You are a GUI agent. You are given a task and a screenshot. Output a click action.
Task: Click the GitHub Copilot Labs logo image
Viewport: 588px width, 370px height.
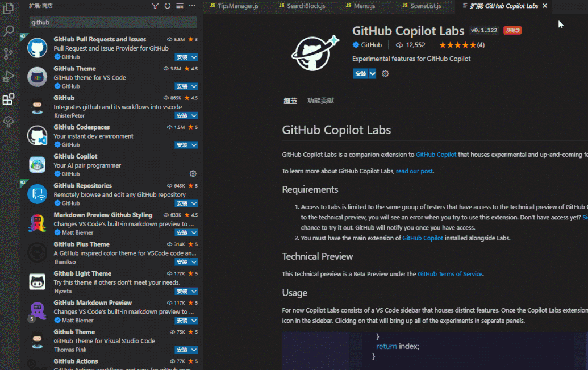point(314,54)
